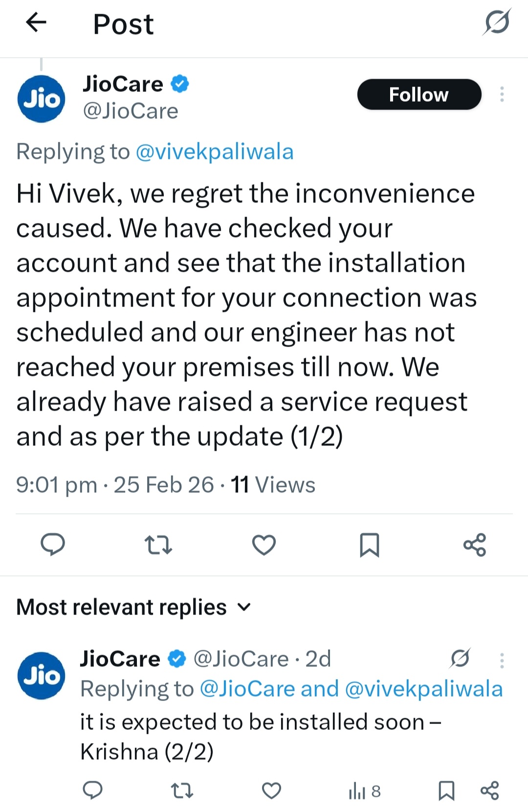View analytics for reply with 8 views
Screen dimensions: 528x812
click(x=364, y=790)
